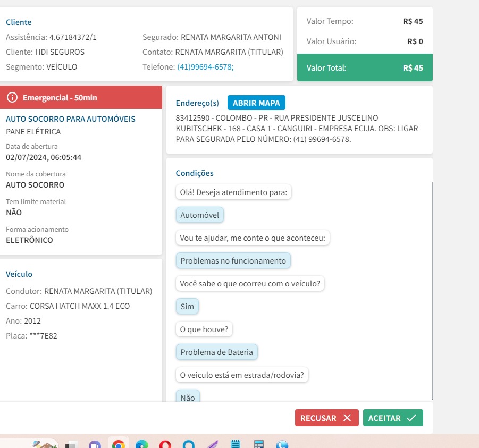Open the Calculator taskbar icon

click(x=259, y=444)
